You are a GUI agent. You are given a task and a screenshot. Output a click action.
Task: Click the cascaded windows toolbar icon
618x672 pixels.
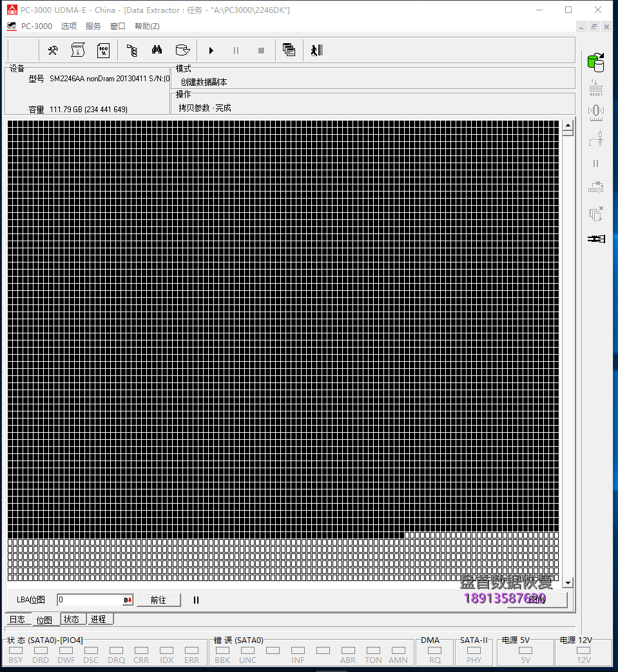(289, 50)
